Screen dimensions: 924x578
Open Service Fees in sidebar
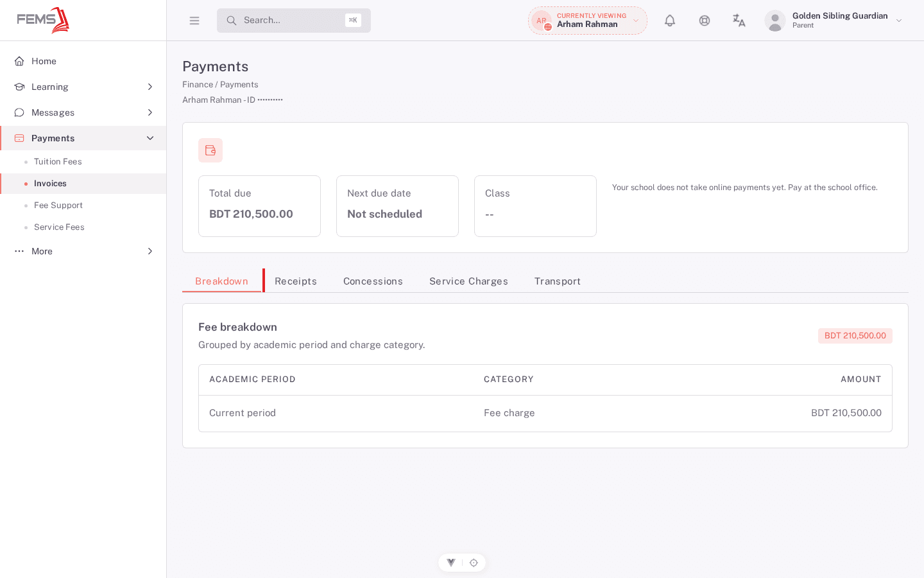83,227
